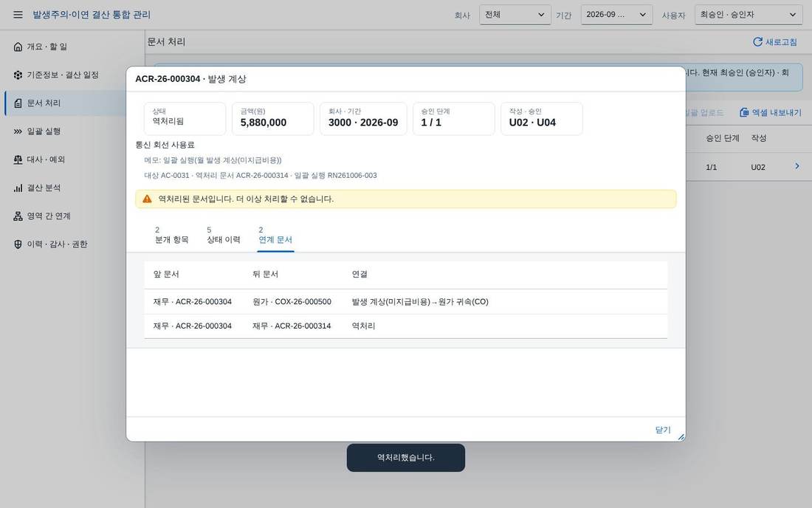Open the hamburger menu icon
Viewport: 812px width, 508px height.
(18, 15)
